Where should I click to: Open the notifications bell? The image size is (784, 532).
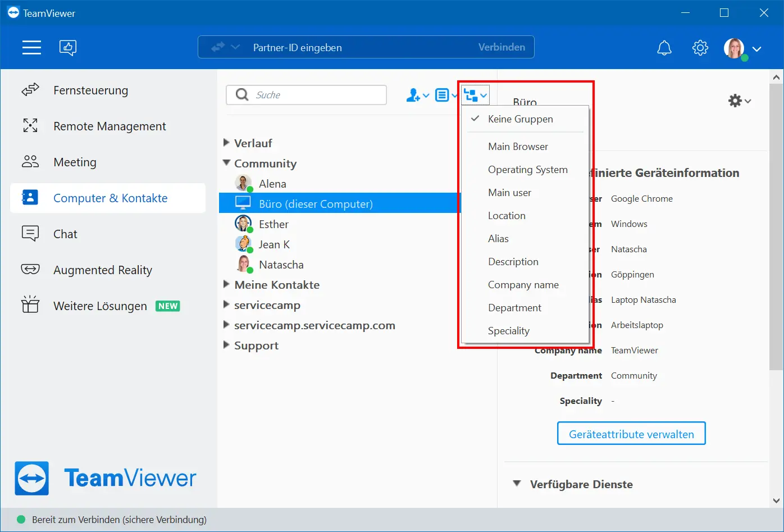click(664, 48)
